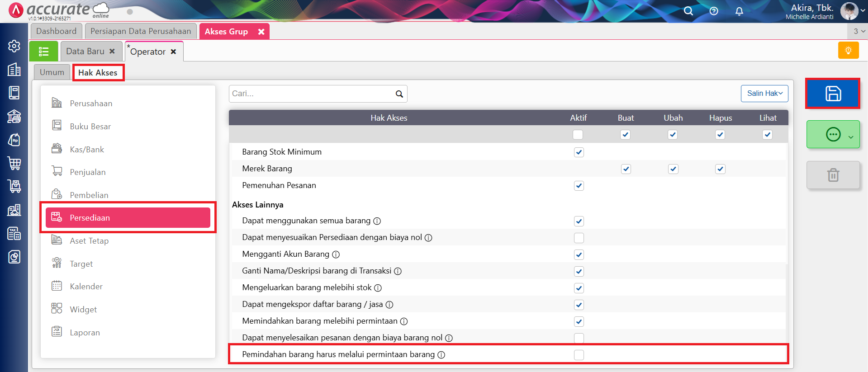The height and width of the screenshot is (372, 868).
Task: Click the green list view button
Action: click(x=44, y=52)
